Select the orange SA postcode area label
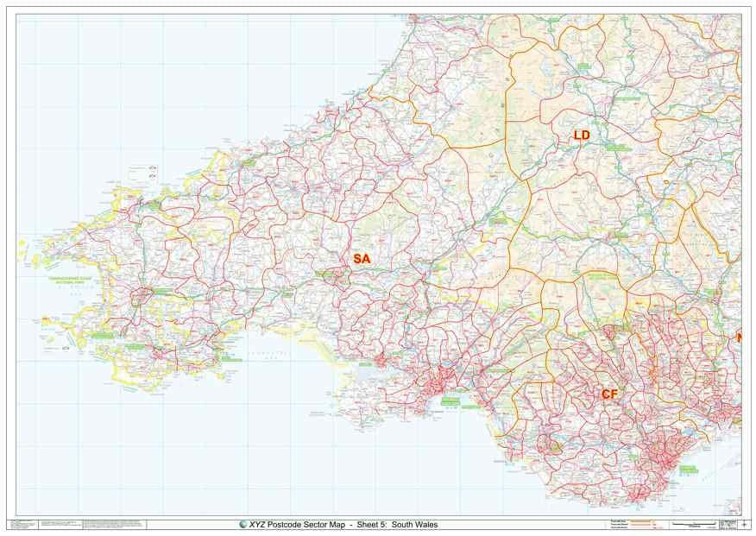The width and height of the screenshot is (756, 536). pyautogui.click(x=362, y=258)
